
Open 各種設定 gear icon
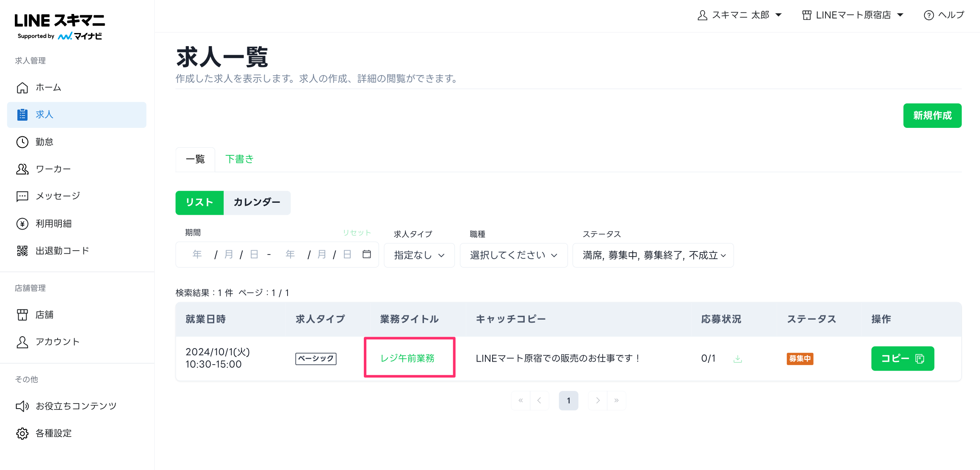[x=22, y=433]
